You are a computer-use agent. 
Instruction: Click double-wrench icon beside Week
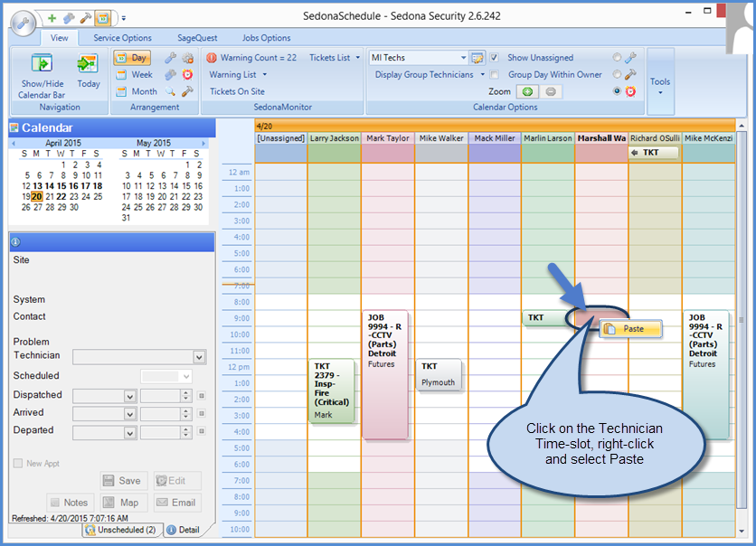click(x=170, y=75)
